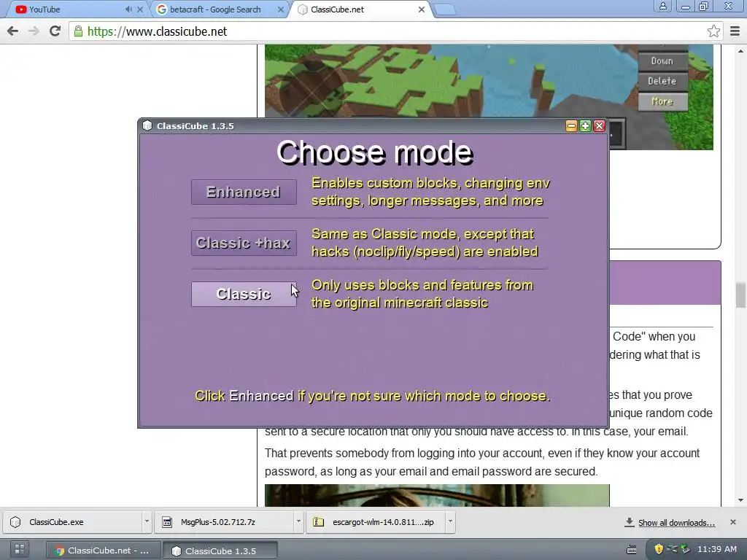747x560 pixels.
Task: Click the partially visible image at page bottom
Action: coord(437,495)
